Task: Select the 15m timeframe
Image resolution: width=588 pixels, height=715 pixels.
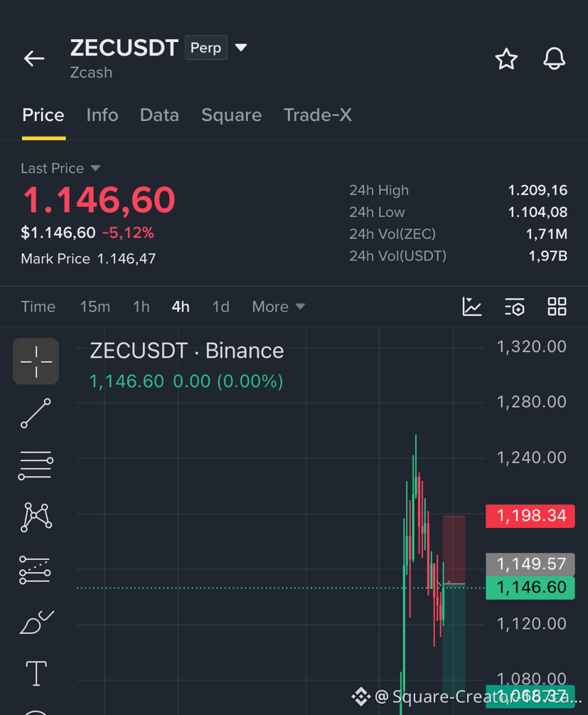Action: tap(95, 307)
